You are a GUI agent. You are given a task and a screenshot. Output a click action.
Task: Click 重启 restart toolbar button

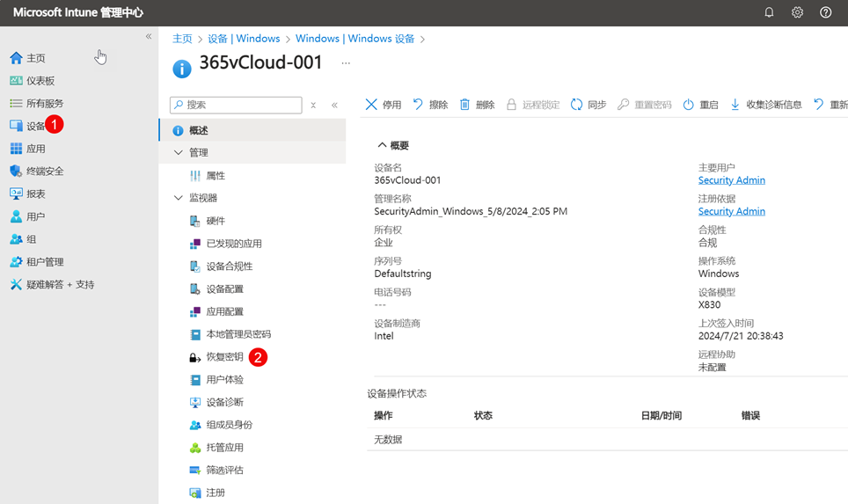[x=700, y=105]
